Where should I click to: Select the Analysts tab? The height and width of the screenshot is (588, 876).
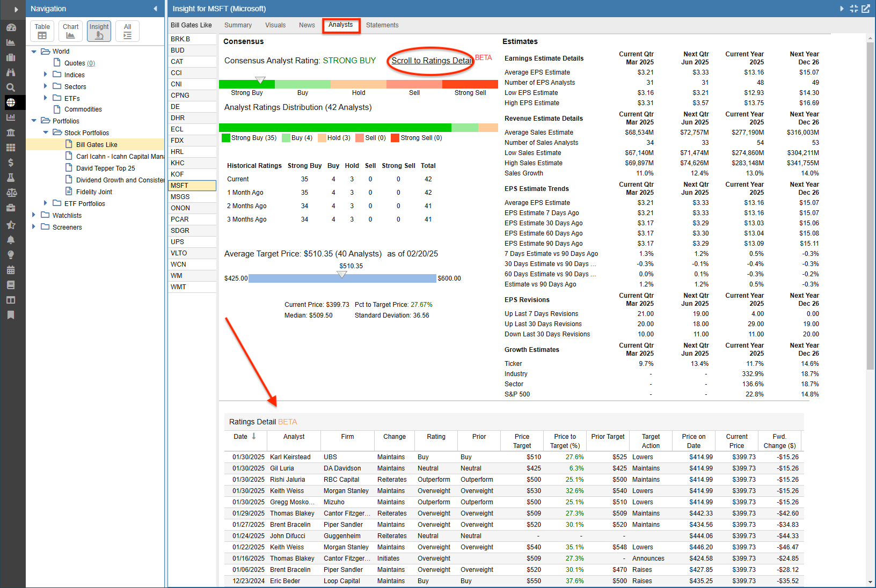click(341, 25)
